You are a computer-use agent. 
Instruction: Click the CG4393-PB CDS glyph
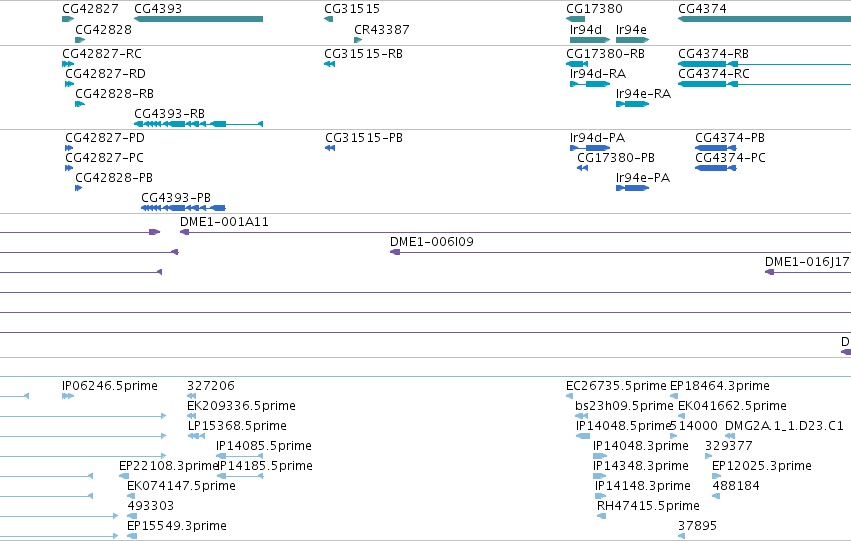[x=183, y=208]
